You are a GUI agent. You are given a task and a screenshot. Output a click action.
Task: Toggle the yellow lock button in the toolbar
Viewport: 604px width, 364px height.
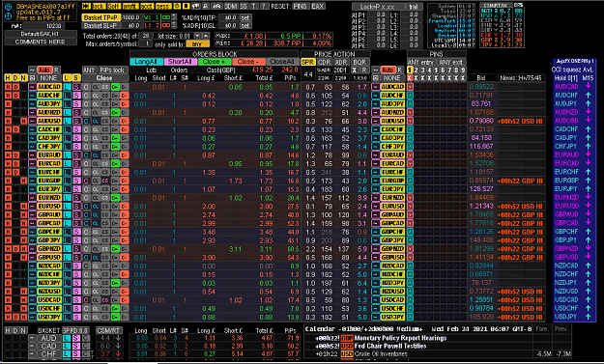pyautogui.click(x=99, y=6)
